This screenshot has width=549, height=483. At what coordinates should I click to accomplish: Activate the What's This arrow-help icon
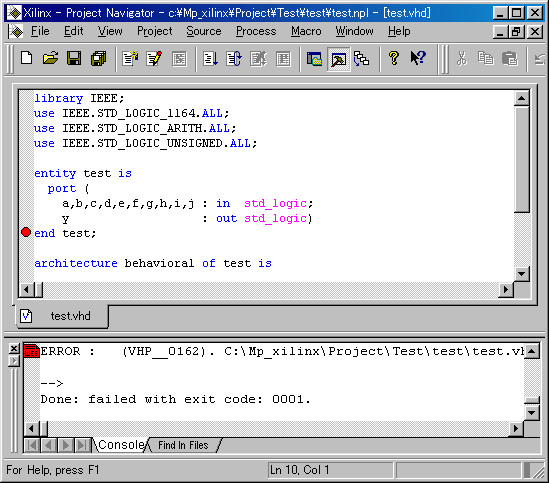pyautogui.click(x=418, y=58)
